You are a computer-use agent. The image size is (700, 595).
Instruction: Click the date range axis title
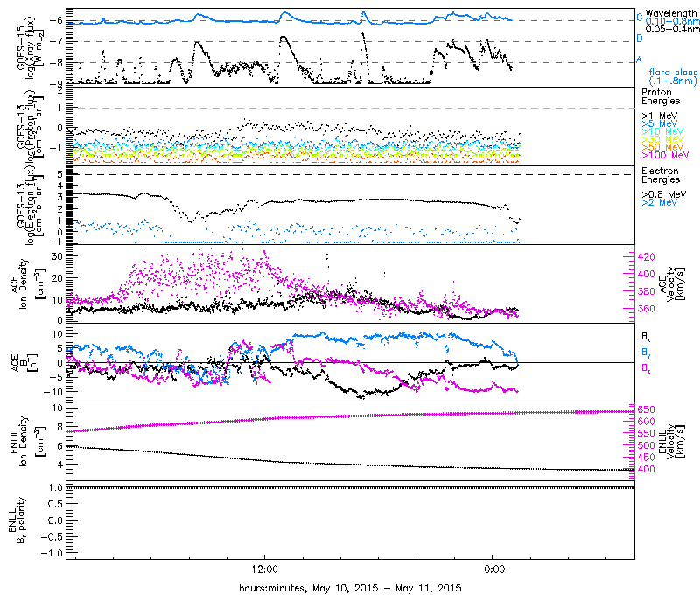[x=350, y=588]
